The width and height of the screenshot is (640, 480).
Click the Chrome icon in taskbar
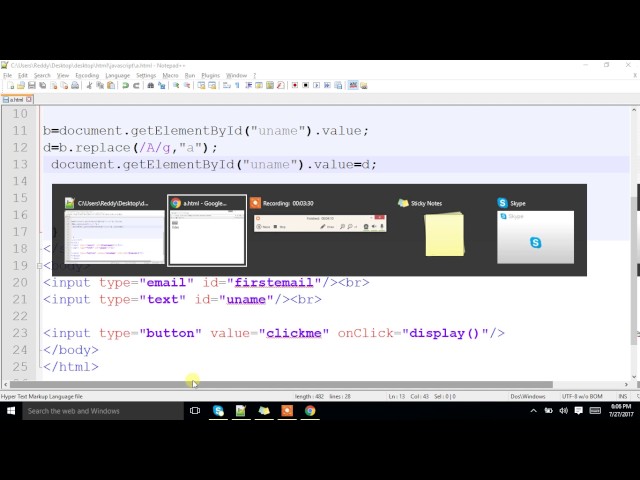coord(310,411)
